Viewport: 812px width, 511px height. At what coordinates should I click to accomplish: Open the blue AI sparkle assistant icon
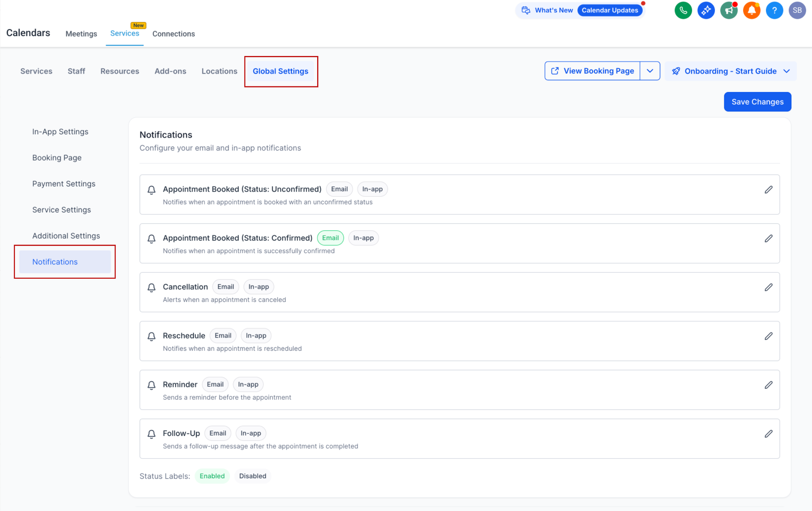(x=706, y=10)
